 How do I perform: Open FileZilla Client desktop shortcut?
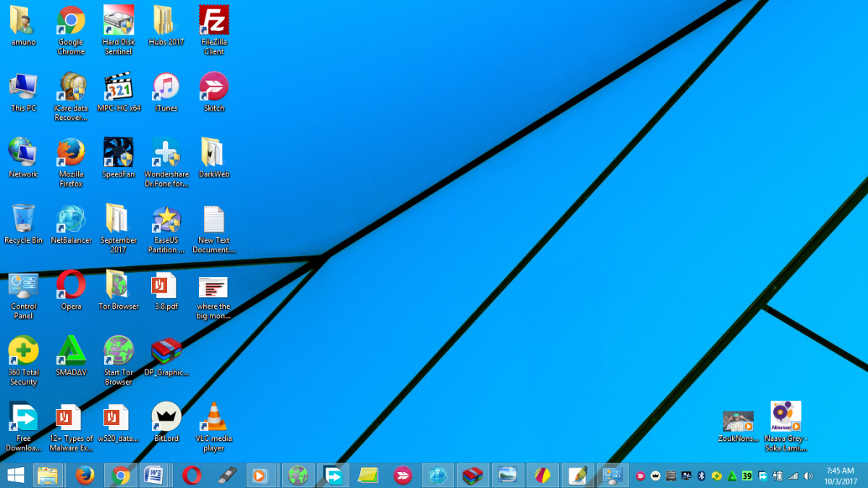pos(214,22)
